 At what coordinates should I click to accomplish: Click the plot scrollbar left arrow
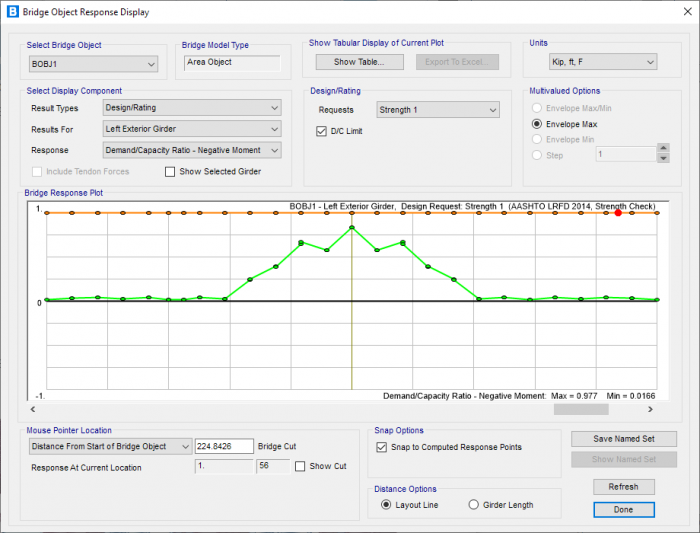coord(33,409)
